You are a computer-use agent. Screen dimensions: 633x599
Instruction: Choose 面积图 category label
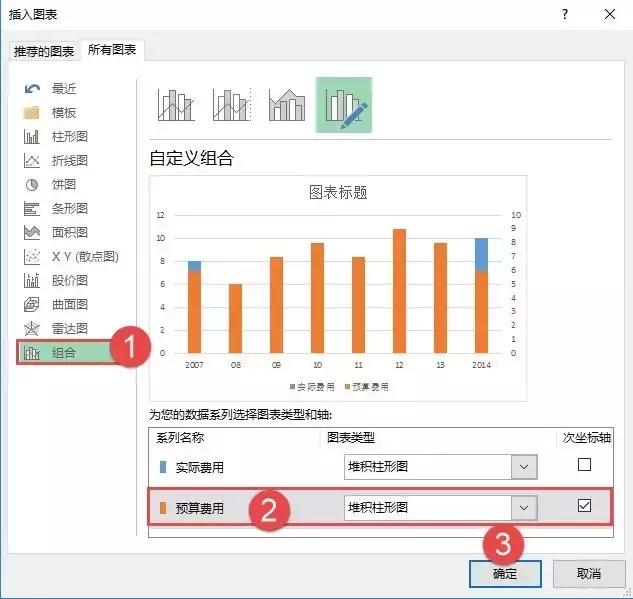click(x=70, y=232)
